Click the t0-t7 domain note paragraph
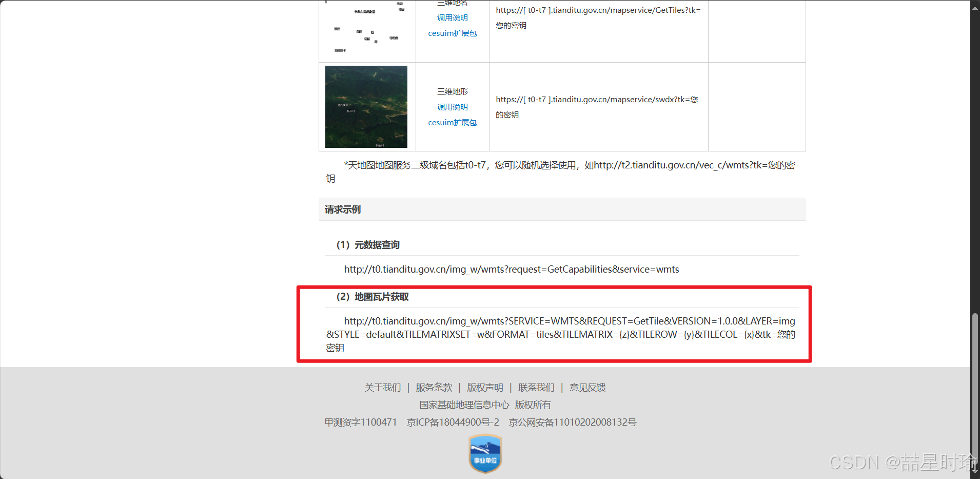 (561, 171)
